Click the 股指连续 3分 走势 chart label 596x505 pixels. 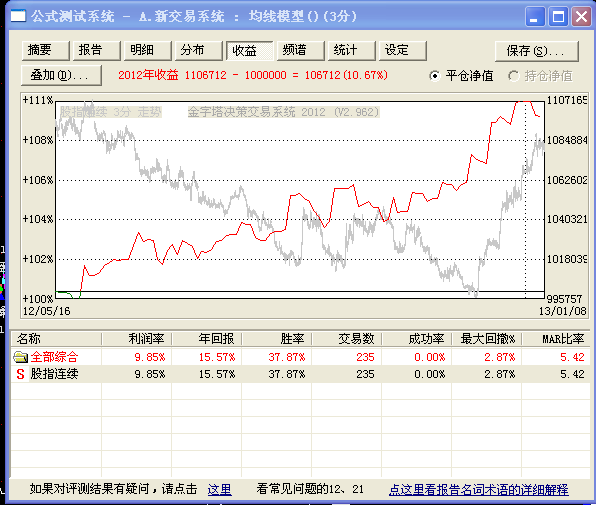click(x=111, y=112)
